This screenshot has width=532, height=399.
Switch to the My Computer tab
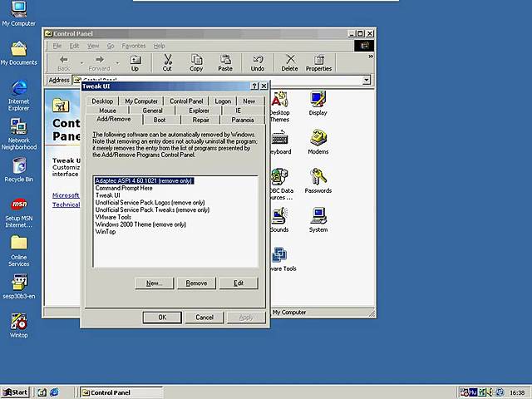(141, 101)
